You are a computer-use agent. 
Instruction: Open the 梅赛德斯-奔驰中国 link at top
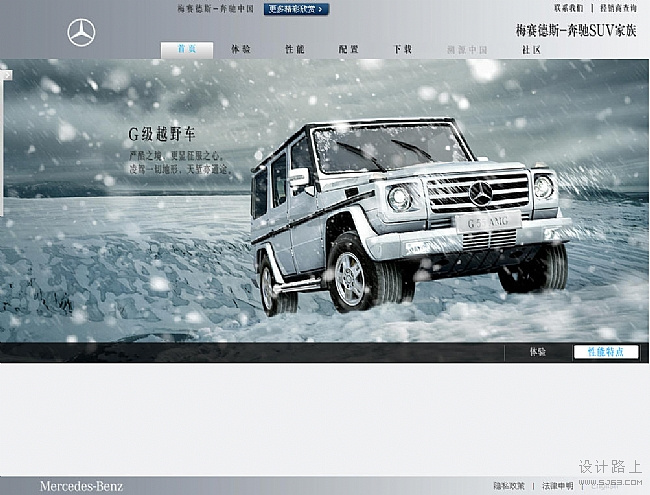tap(216, 9)
